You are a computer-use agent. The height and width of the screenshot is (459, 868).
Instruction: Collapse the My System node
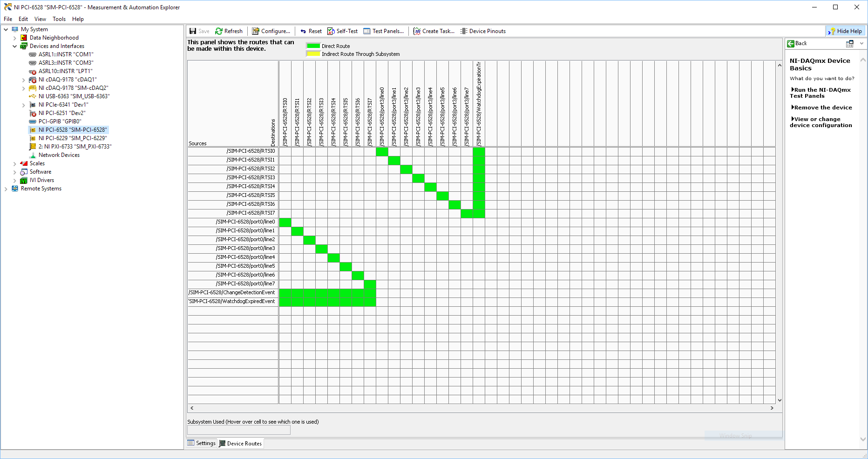[x=6, y=29]
